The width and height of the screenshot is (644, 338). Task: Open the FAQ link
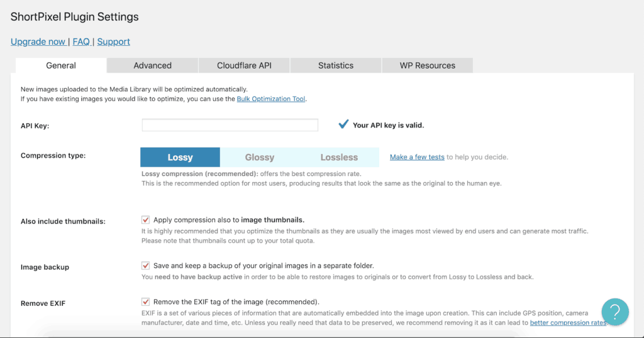click(x=81, y=42)
